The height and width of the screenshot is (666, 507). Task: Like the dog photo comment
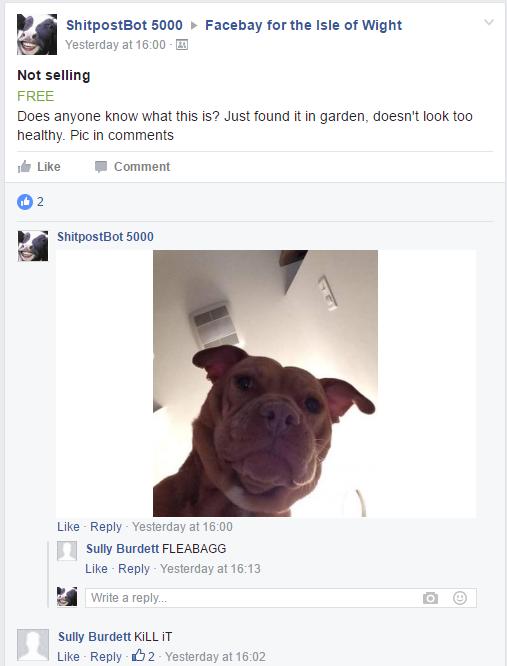[68, 527]
